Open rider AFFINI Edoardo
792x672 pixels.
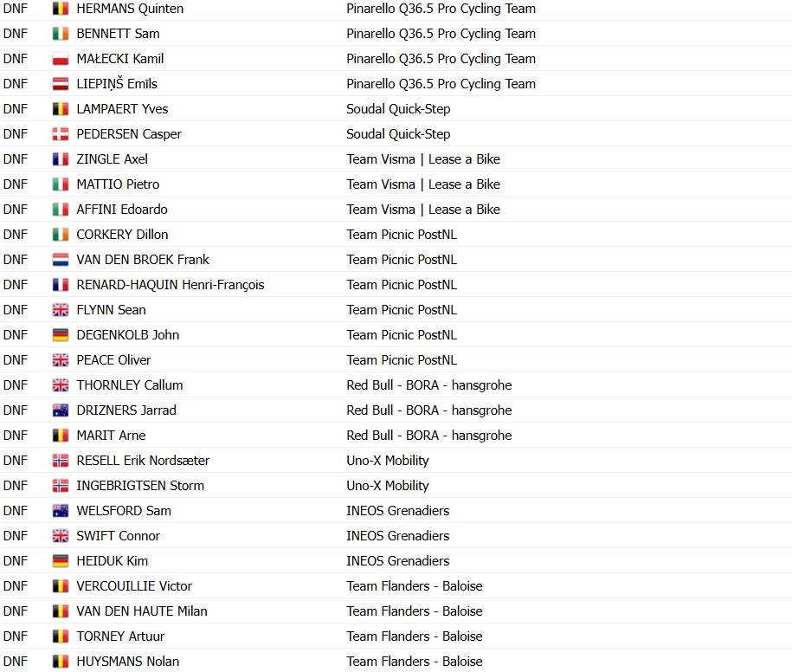click(122, 210)
